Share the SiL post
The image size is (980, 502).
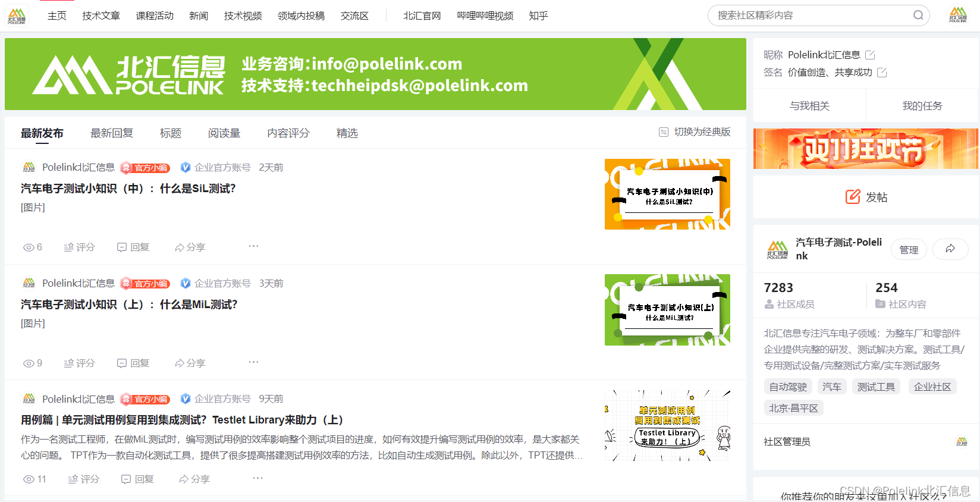coord(190,247)
